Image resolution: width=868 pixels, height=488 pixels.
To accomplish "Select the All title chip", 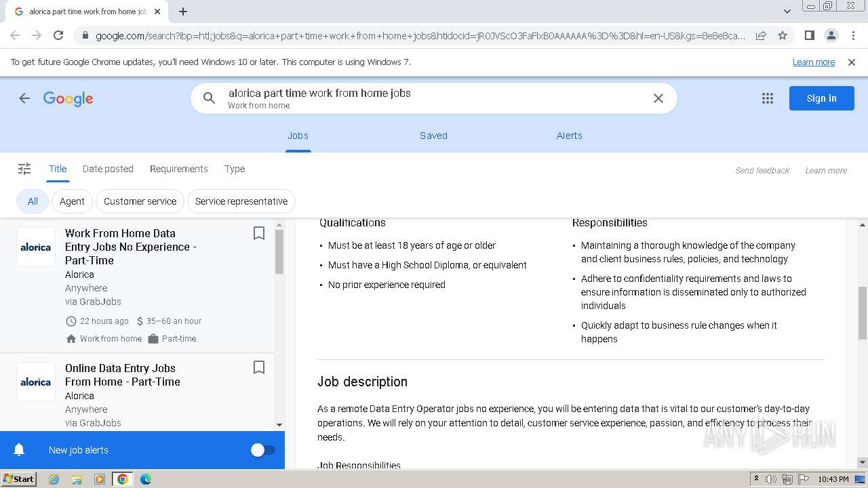I will tap(33, 201).
